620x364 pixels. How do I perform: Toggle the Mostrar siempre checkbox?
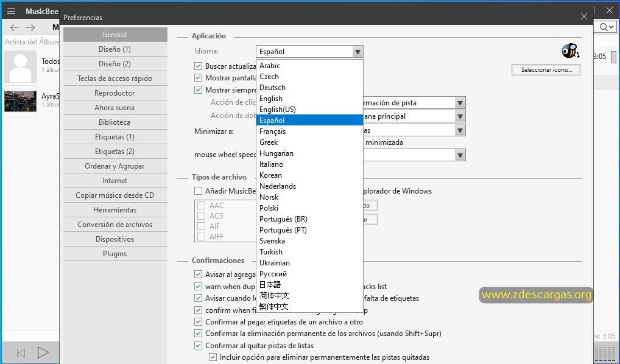[198, 89]
